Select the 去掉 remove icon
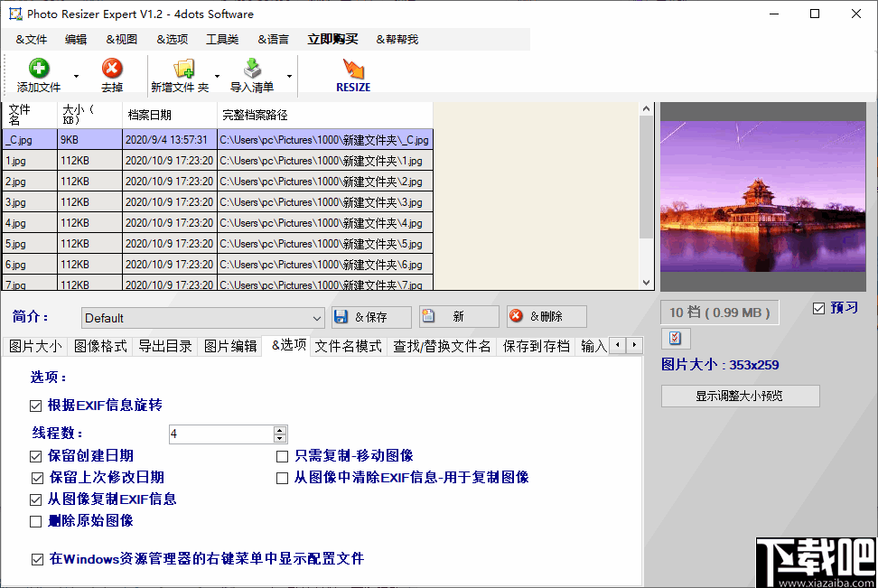The width and height of the screenshot is (878, 588). point(112,67)
